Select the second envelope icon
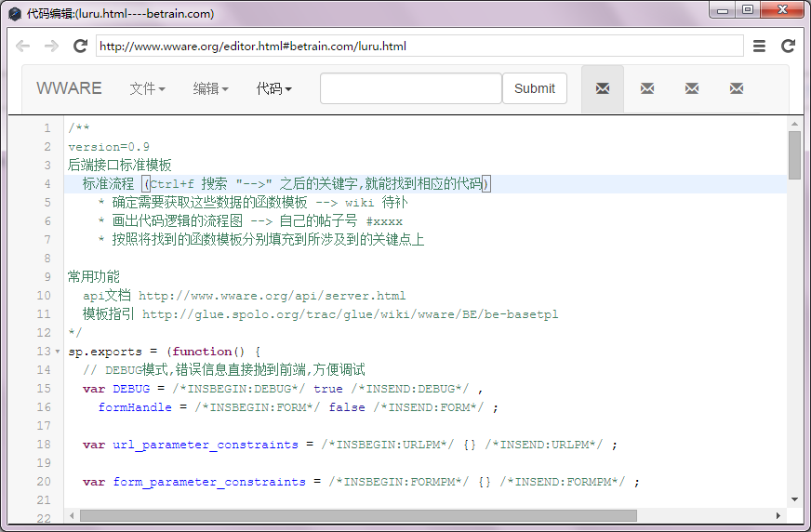811x532 pixels. coord(647,88)
